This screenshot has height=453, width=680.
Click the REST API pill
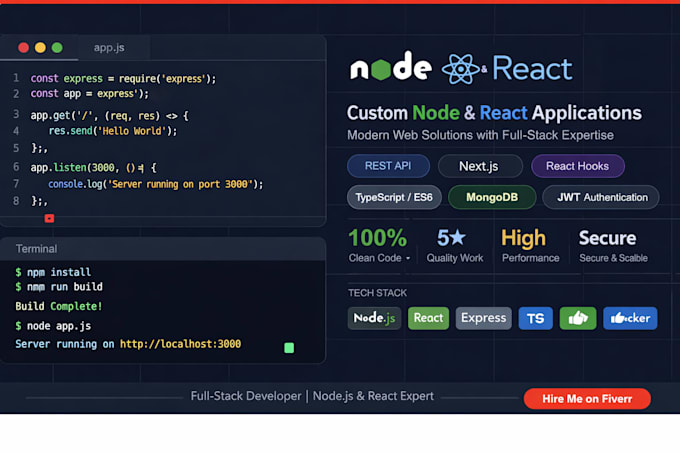pyautogui.click(x=388, y=166)
